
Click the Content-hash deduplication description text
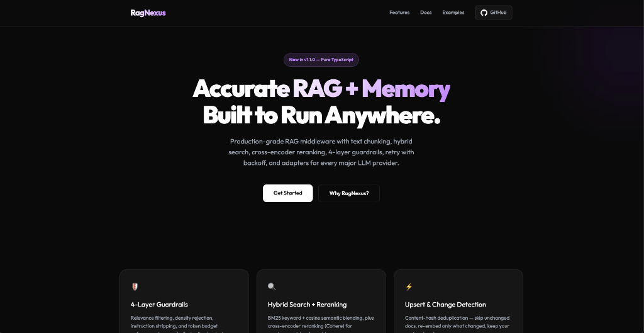tap(457, 324)
